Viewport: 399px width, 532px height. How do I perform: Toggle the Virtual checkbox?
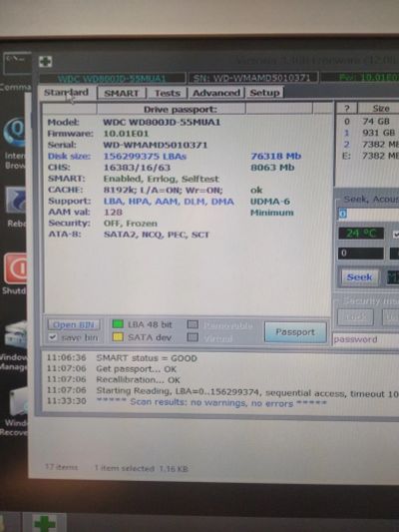193,337
